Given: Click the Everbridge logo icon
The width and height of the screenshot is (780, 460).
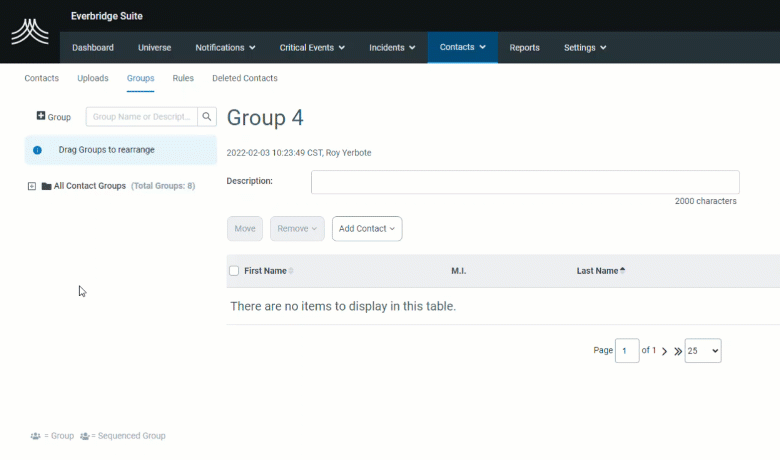Looking at the screenshot, I should [30, 31].
